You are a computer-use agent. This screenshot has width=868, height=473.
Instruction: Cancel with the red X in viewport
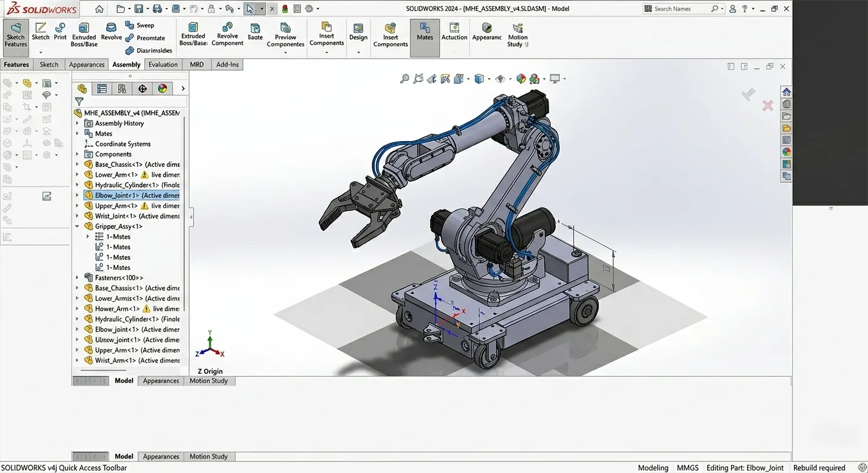[x=768, y=105]
